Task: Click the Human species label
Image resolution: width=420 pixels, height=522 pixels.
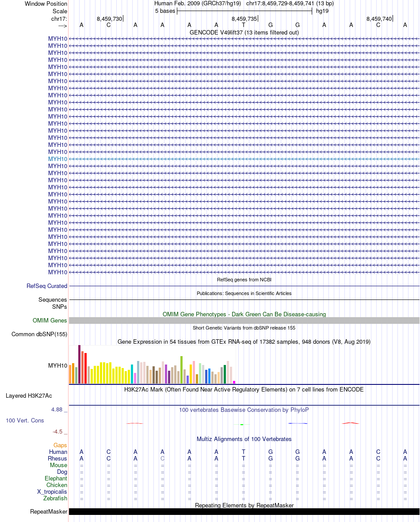Action: click(x=58, y=452)
